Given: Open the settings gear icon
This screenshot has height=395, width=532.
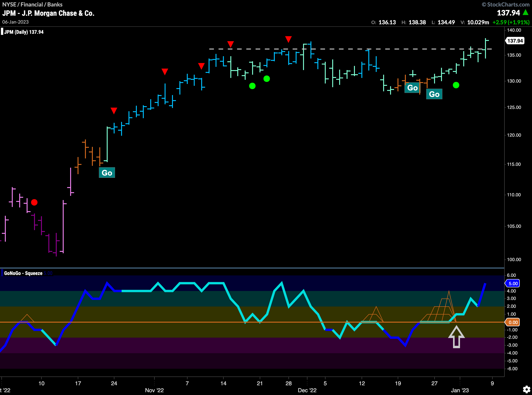Looking at the screenshot, I should pyautogui.click(x=526, y=389).
